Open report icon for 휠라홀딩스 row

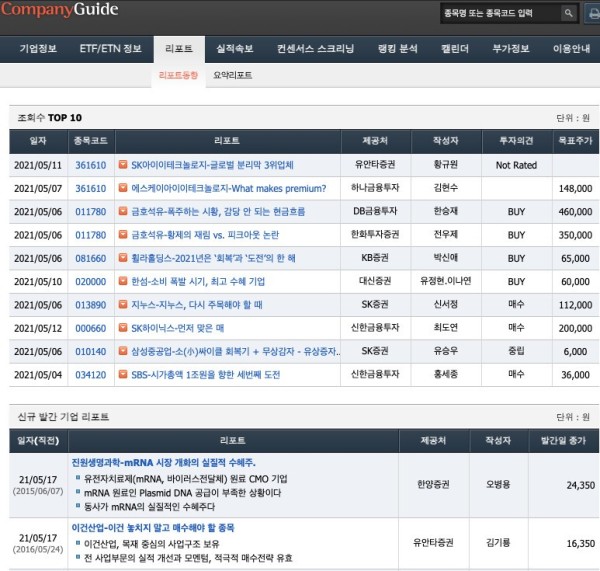(x=123, y=258)
